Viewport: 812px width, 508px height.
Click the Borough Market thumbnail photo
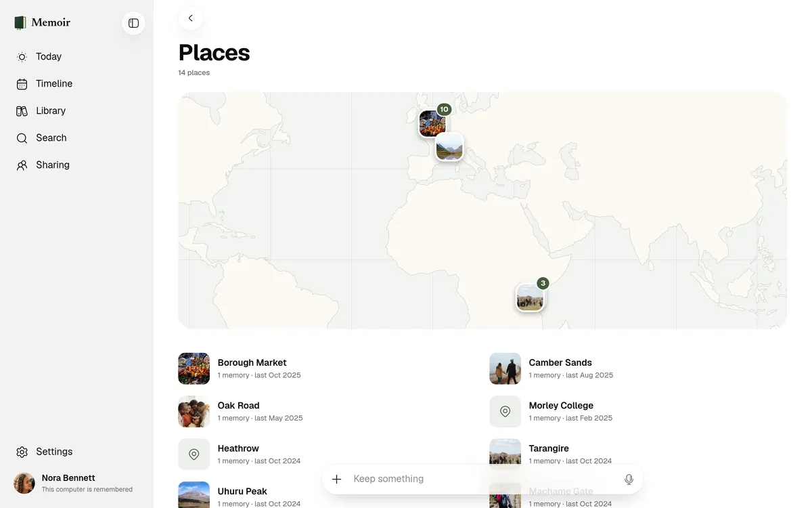coord(194,368)
